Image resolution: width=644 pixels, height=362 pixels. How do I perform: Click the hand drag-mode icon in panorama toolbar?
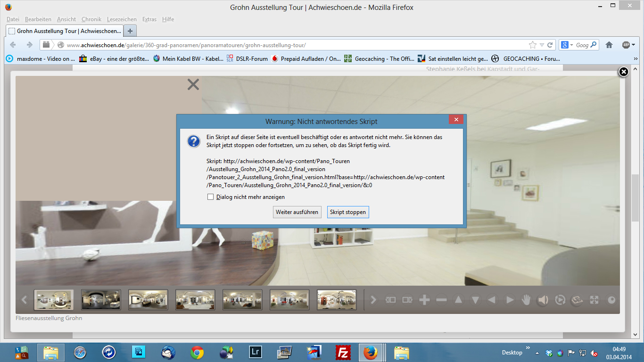pos(526,300)
